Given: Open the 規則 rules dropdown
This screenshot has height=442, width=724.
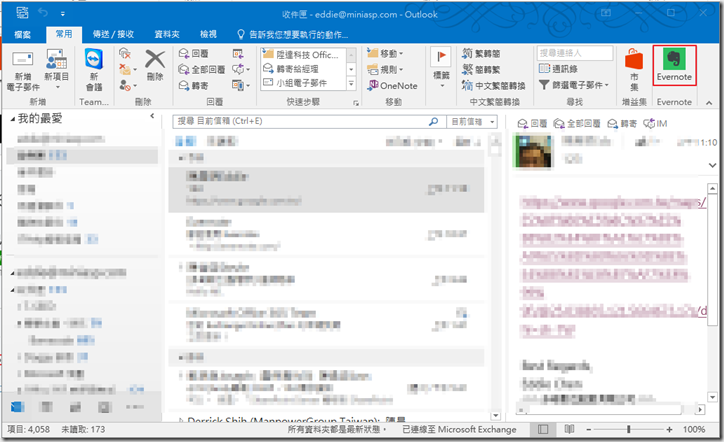Looking at the screenshot, I should pos(385,70).
